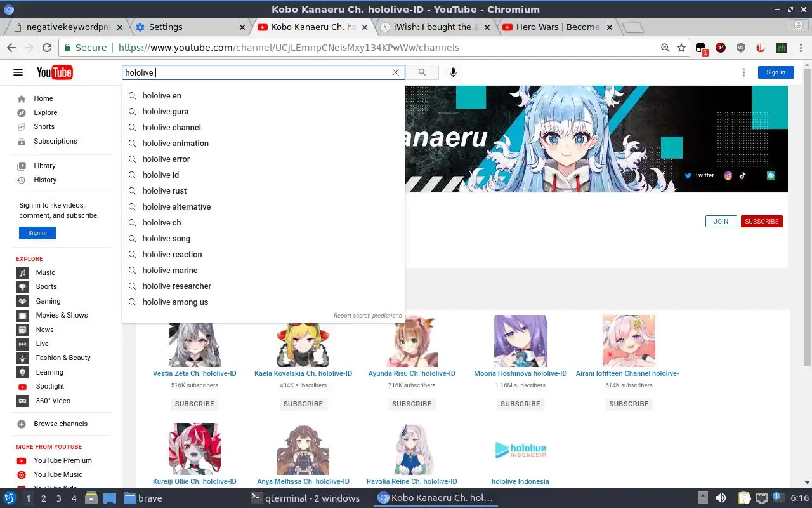Screen dimensions: 812x508
Task: Start voice search with microphone icon
Action: pyautogui.click(x=453, y=72)
